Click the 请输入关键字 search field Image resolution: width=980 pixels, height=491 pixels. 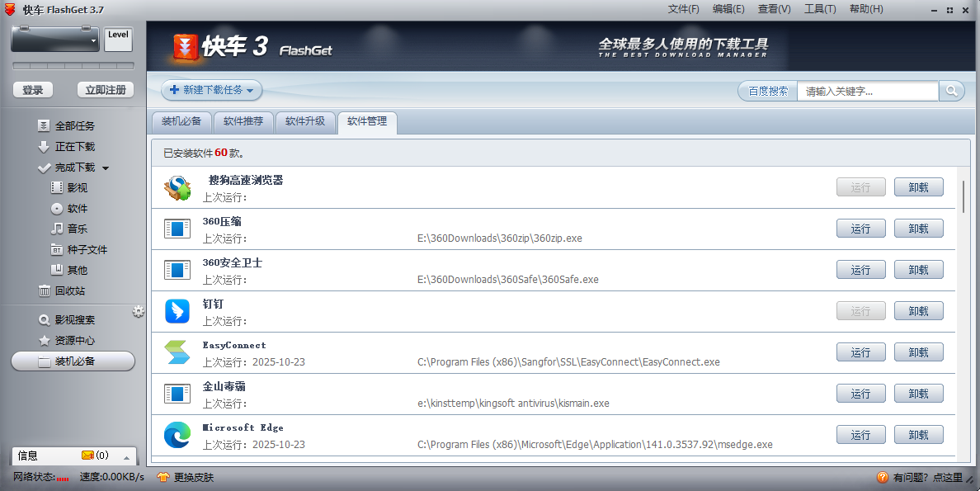[858, 91]
